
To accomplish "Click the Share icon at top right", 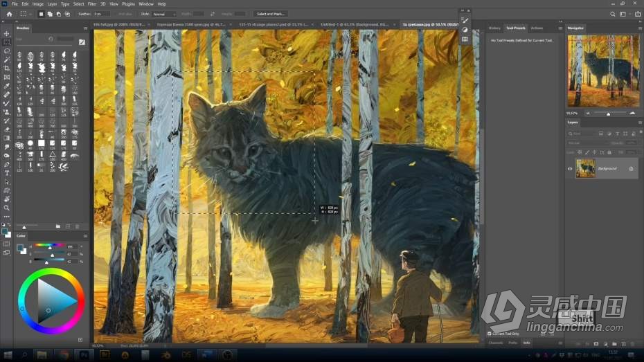I will (638, 14).
